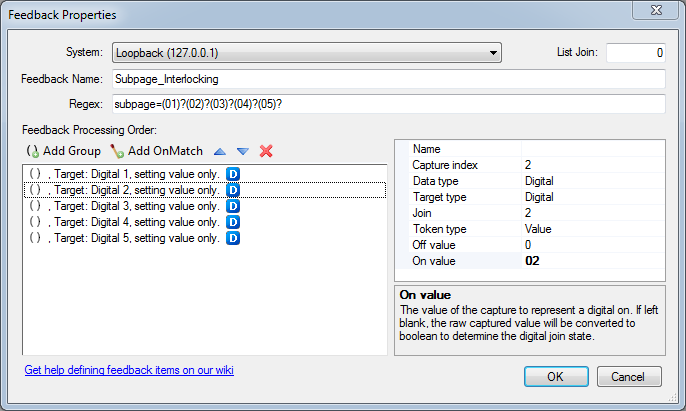Click the D badge on Digital 1 row
Image resolution: width=686 pixels, height=411 pixels.
click(x=233, y=175)
